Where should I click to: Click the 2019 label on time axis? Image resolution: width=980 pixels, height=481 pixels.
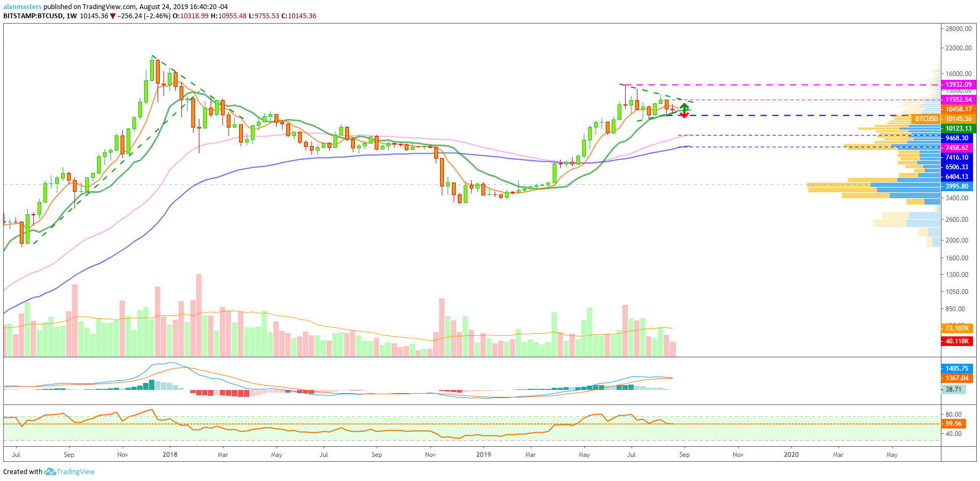[484, 455]
